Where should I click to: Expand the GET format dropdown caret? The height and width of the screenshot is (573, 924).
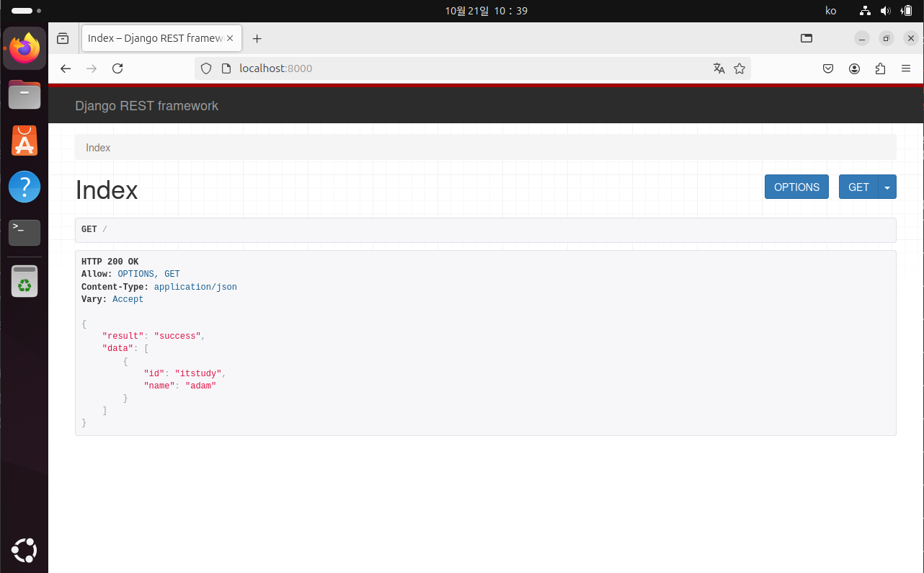click(x=887, y=187)
